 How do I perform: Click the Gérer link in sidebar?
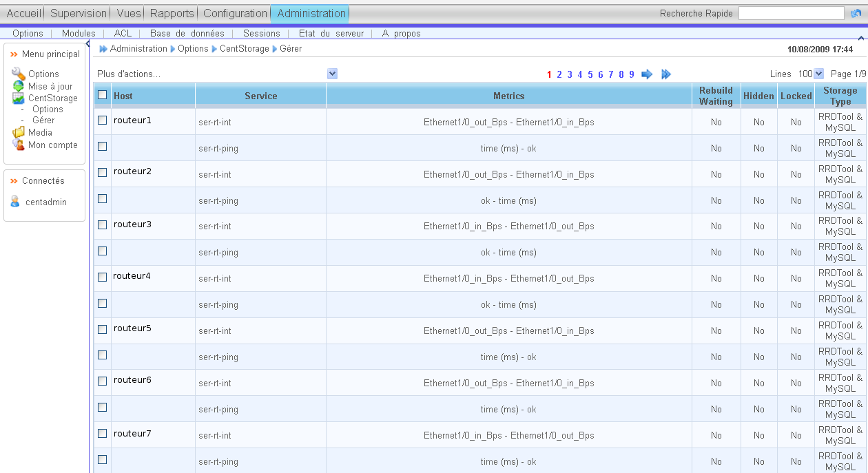(x=43, y=120)
